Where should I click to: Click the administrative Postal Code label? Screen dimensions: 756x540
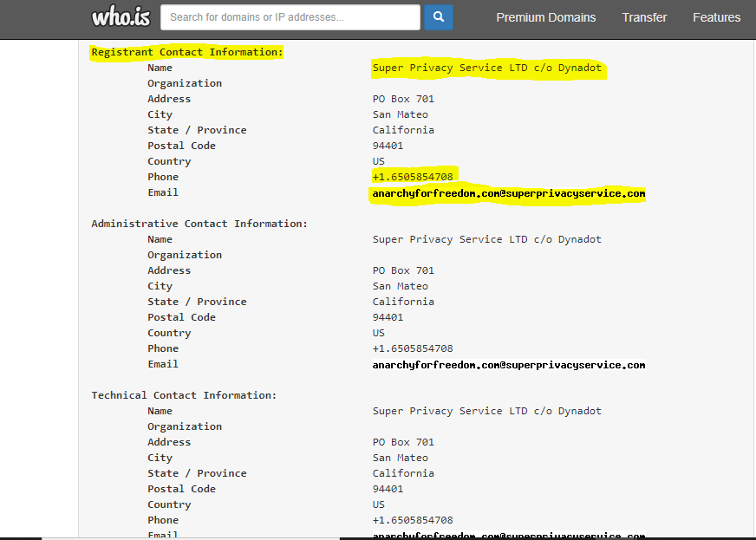(x=181, y=317)
